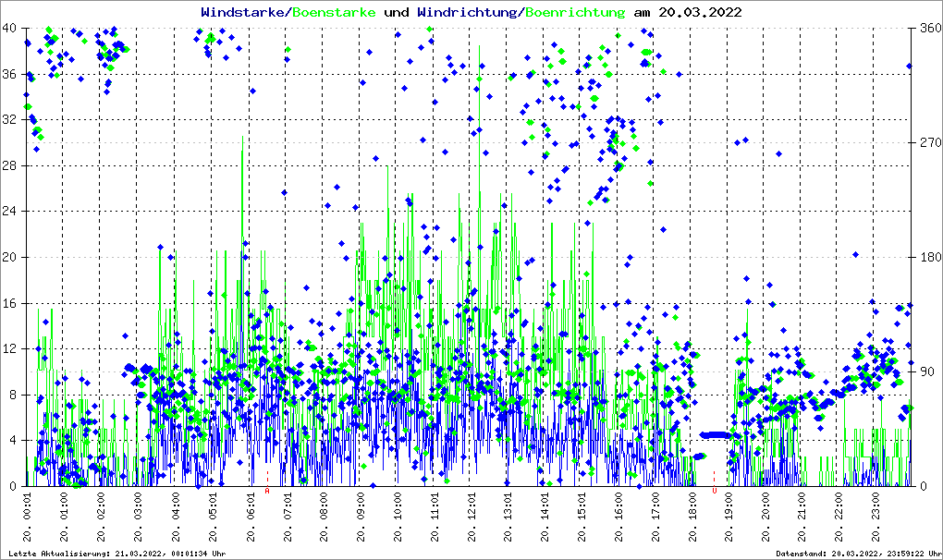This screenshot has height=560, width=943.
Task: Click left axis value 24
Action: coord(9,211)
